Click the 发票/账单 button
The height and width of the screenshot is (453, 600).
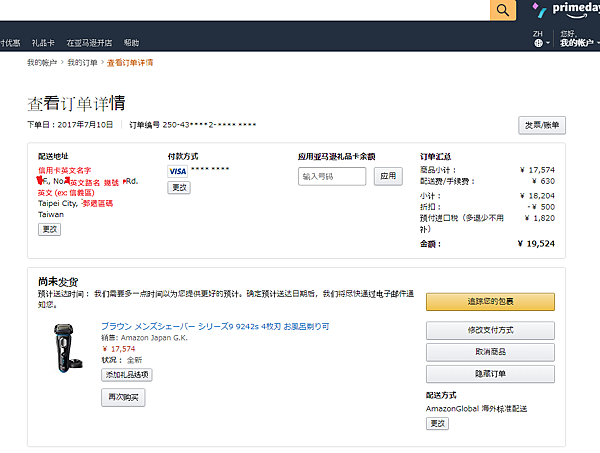[x=542, y=125]
